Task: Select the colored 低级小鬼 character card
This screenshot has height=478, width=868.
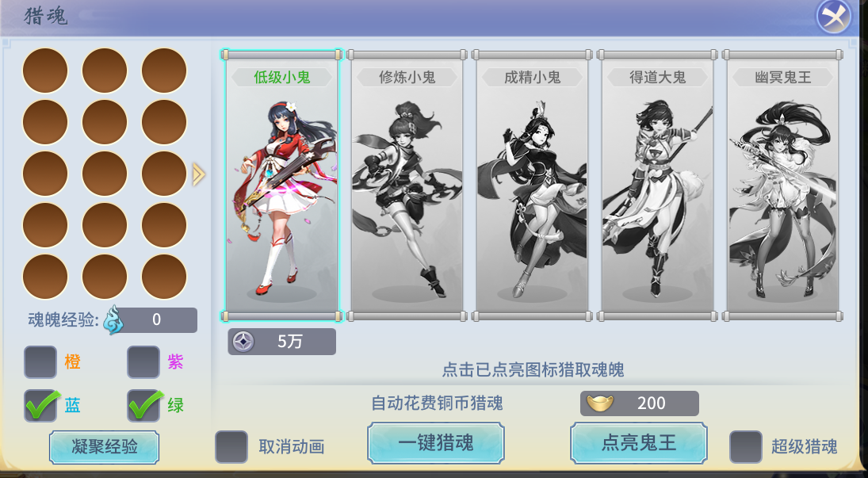Action: (281, 185)
